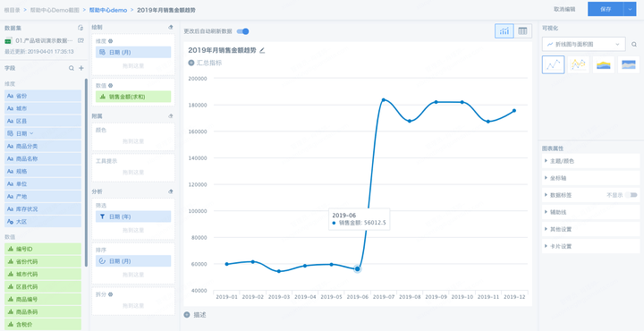Open the dropdown arrow beside 保存
The width and height of the screenshot is (644, 331).
(x=630, y=9)
